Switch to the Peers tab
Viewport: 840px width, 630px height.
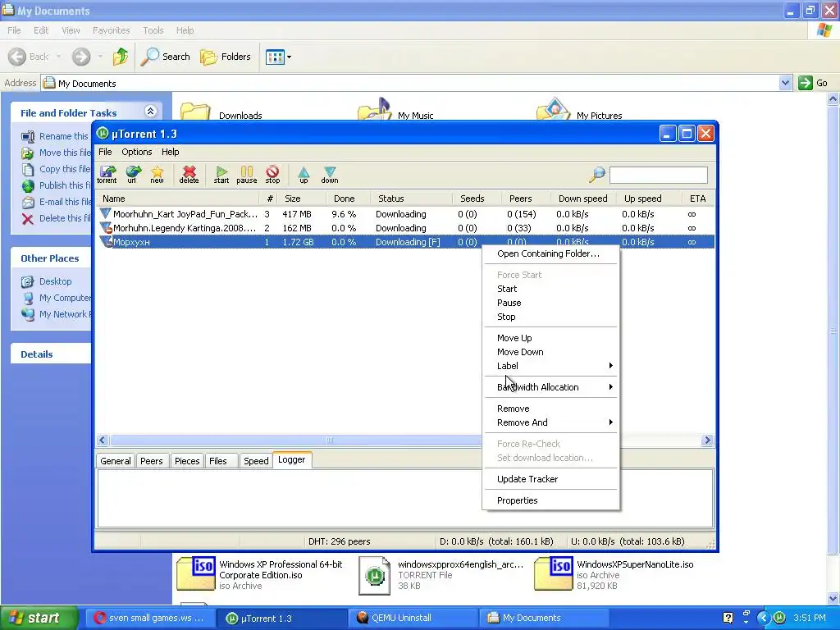click(152, 461)
